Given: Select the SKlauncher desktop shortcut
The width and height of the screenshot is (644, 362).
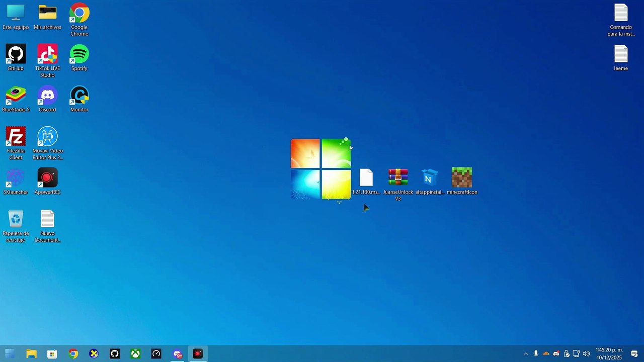Looking at the screenshot, I should coord(16,182).
